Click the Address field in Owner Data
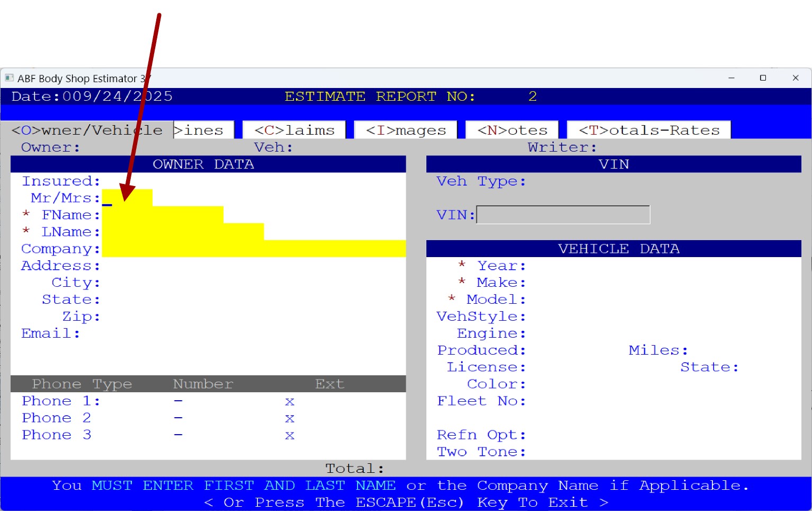 pyautogui.click(x=212, y=266)
